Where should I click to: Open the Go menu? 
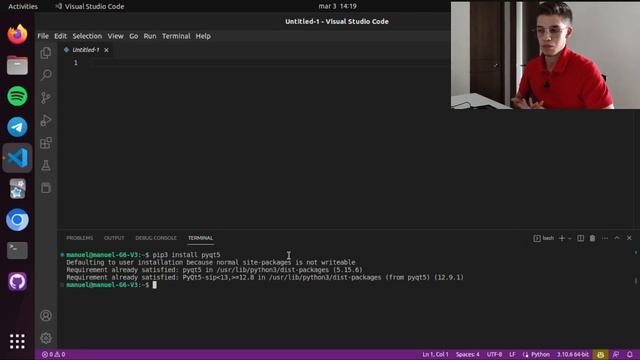click(x=133, y=36)
